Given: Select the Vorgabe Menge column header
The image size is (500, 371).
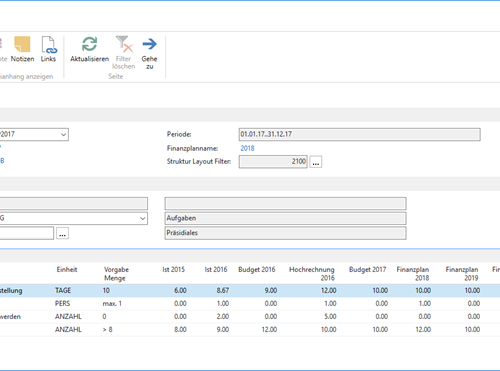Looking at the screenshot, I should pyautogui.click(x=116, y=274).
